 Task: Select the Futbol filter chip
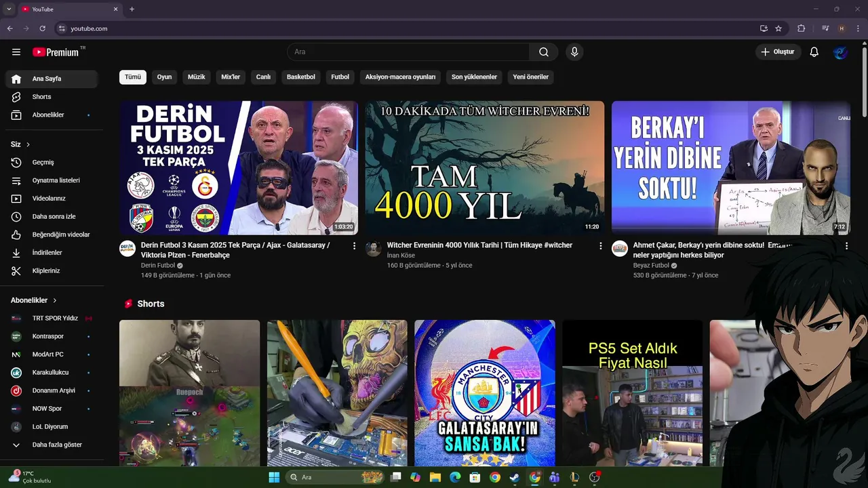click(x=340, y=77)
